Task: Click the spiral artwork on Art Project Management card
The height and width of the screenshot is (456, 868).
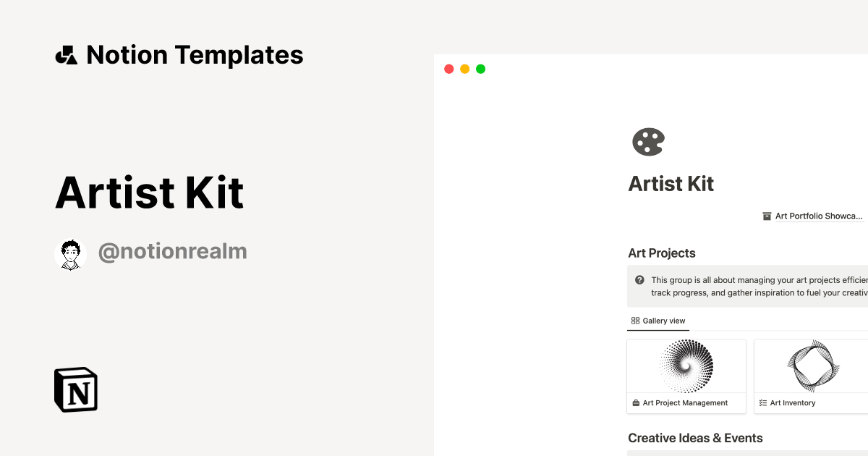Action: [686, 366]
